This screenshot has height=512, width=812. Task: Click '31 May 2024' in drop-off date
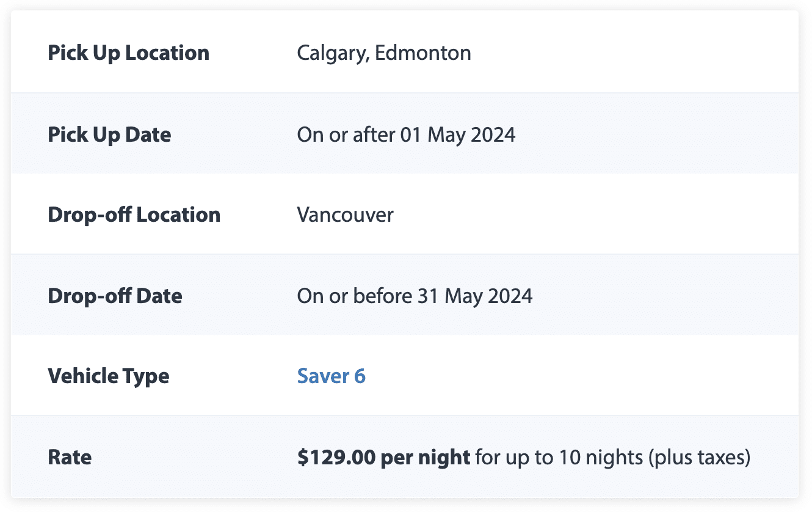[475, 296]
